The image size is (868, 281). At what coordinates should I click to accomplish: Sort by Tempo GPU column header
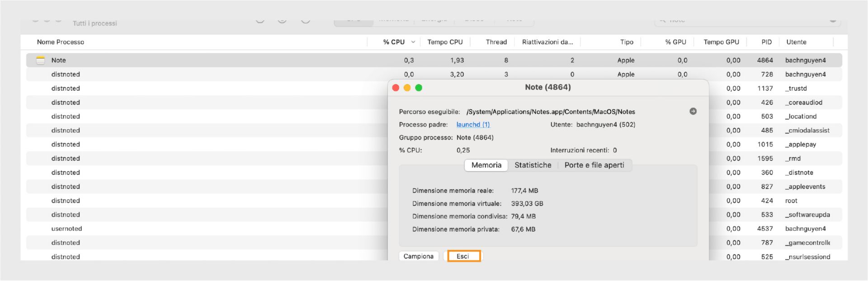(721, 42)
